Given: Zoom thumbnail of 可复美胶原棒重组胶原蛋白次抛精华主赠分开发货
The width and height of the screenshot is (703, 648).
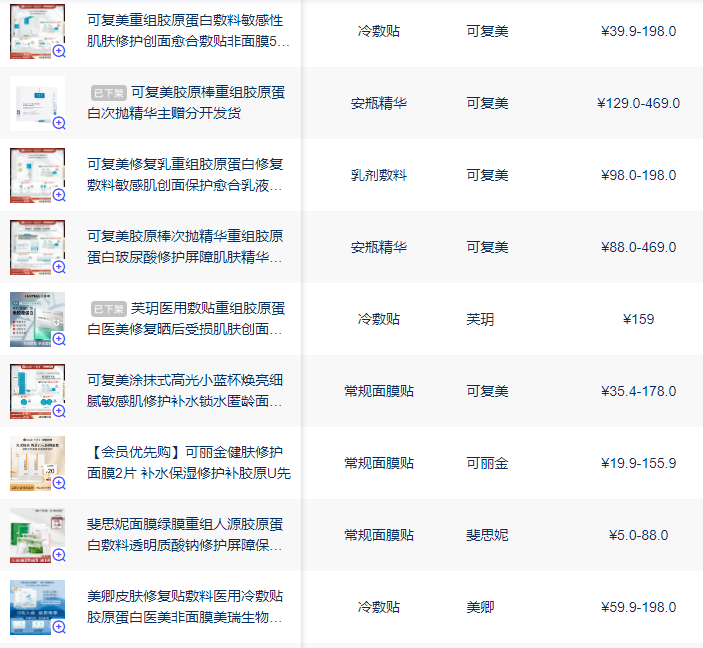Looking at the screenshot, I should point(59,122).
